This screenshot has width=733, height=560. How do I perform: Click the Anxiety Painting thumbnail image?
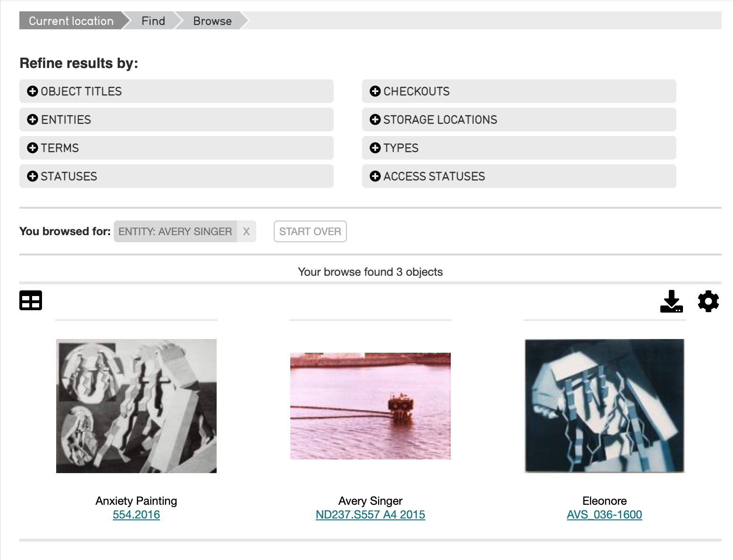(x=136, y=406)
